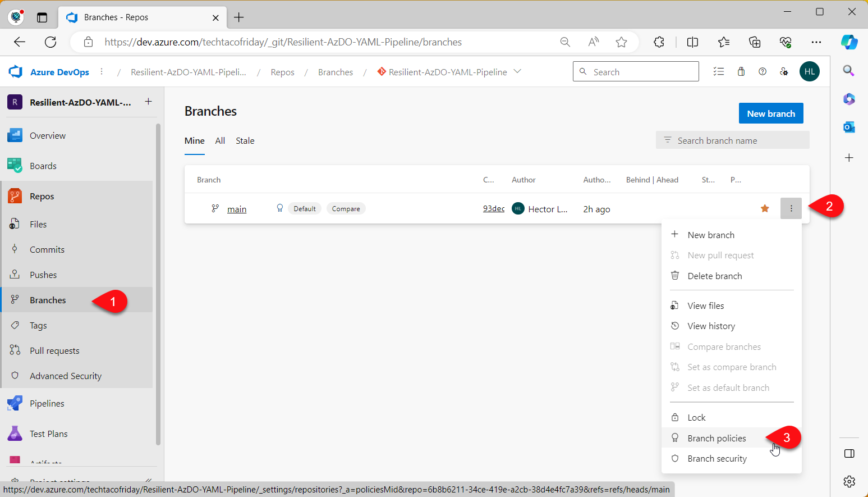Open Branch policies from the context menu
This screenshot has height=497, width=868.
pyautogui.click(x=732, y=438)
